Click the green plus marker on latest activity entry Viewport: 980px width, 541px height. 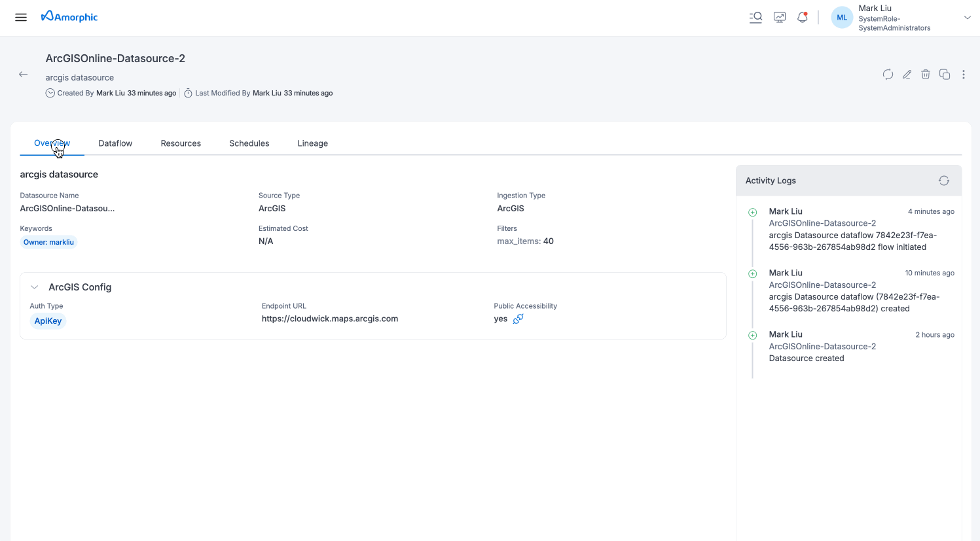coord(752,211)
